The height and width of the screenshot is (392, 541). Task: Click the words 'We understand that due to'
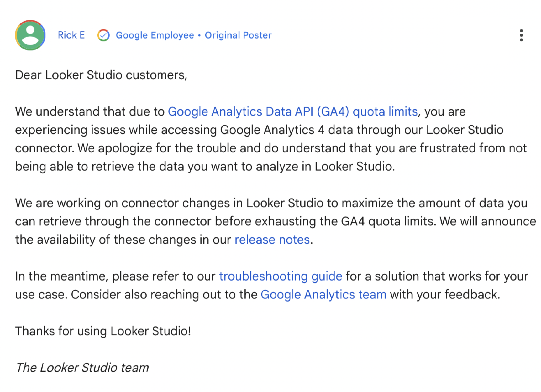[x=90, y=111]
